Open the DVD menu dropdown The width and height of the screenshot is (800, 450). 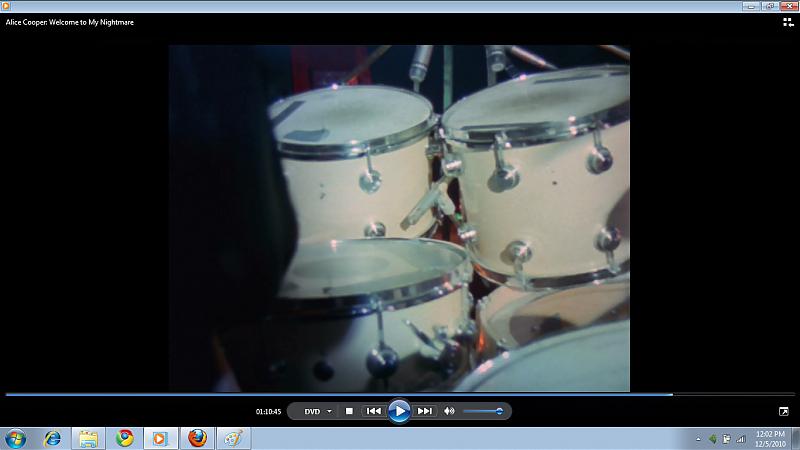[x=318, y=411]
